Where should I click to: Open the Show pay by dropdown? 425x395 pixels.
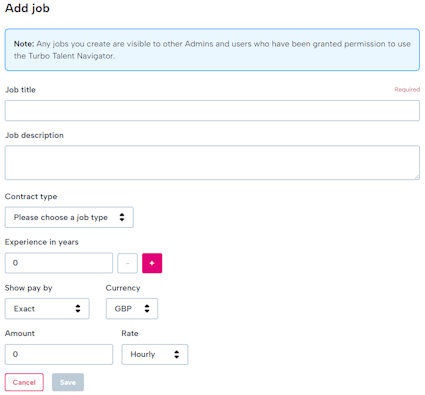tap(47, 309)
